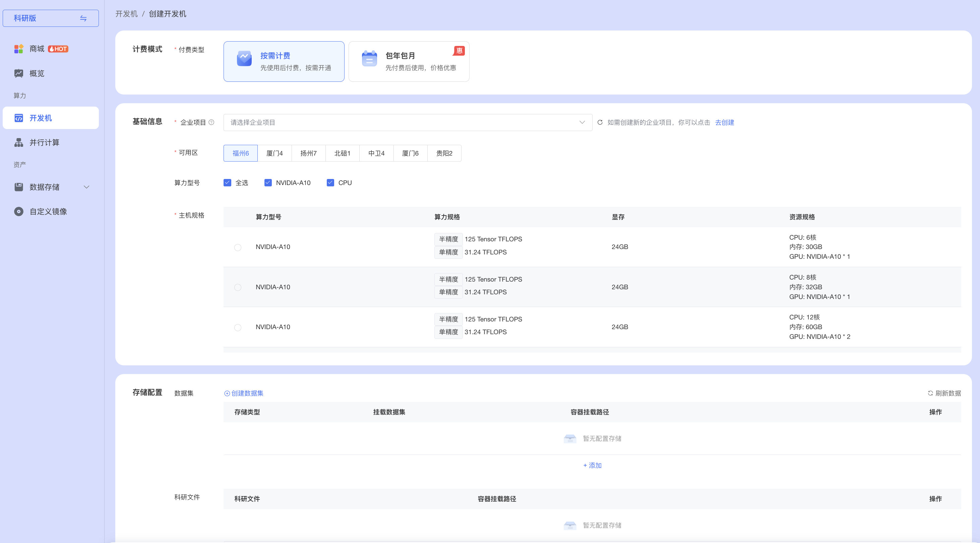Viewport: 980px width, 543px height.
Task: Select the NVIDIA-A10 12核 60GB spec radio
Action: tap(238, 327)
